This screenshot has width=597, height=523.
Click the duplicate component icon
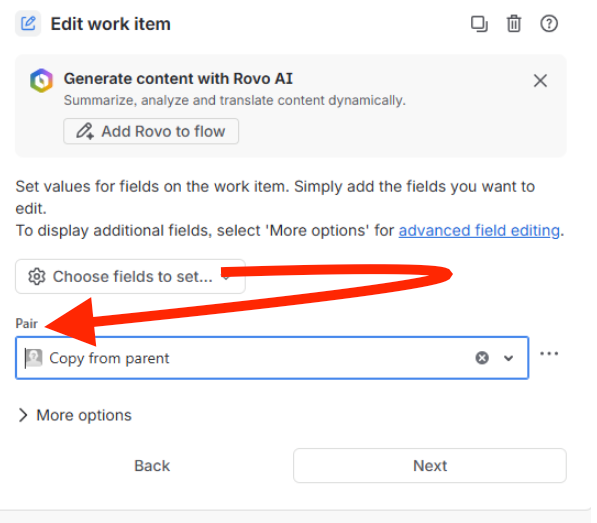479,24
